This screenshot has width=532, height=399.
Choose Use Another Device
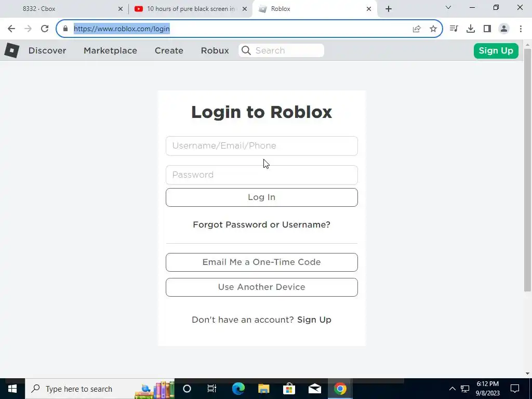point(262,287)
